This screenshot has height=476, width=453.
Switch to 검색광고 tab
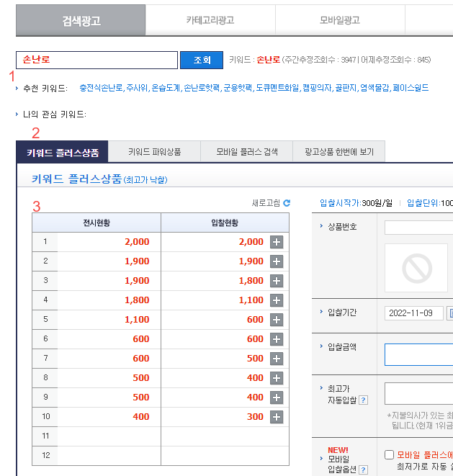(81, 20)
